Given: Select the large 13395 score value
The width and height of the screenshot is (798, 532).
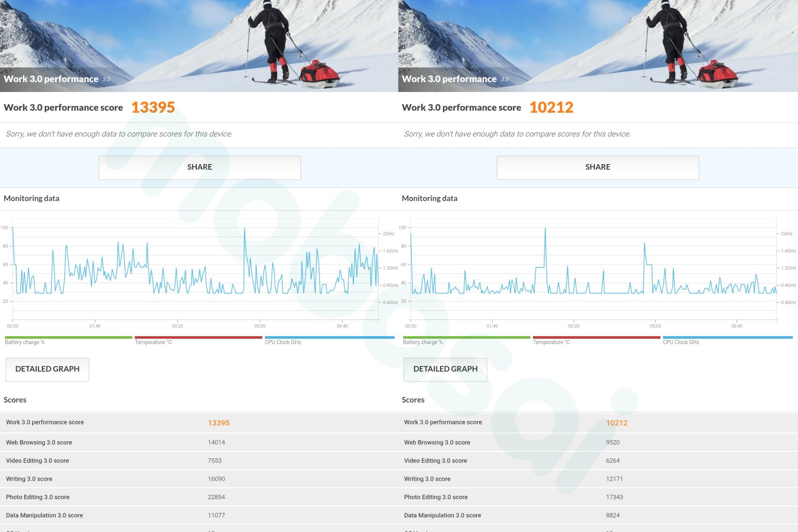Looking at the screenshot, I should coord(153,108).
